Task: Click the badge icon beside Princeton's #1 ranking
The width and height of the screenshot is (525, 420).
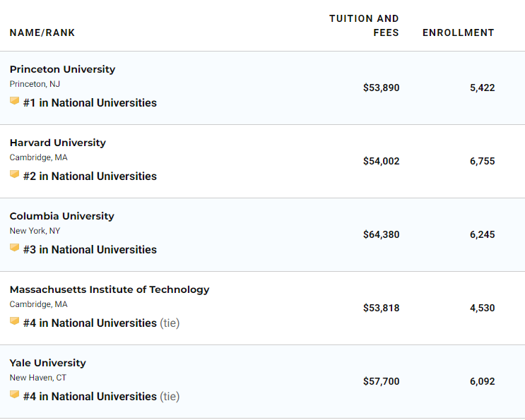Action: click(x=14, y=102)
